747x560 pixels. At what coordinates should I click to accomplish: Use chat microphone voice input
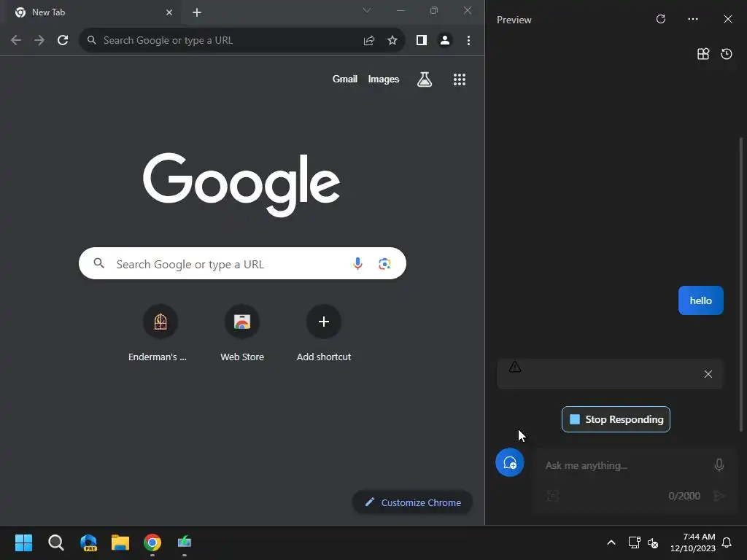(x=719, y=464)
